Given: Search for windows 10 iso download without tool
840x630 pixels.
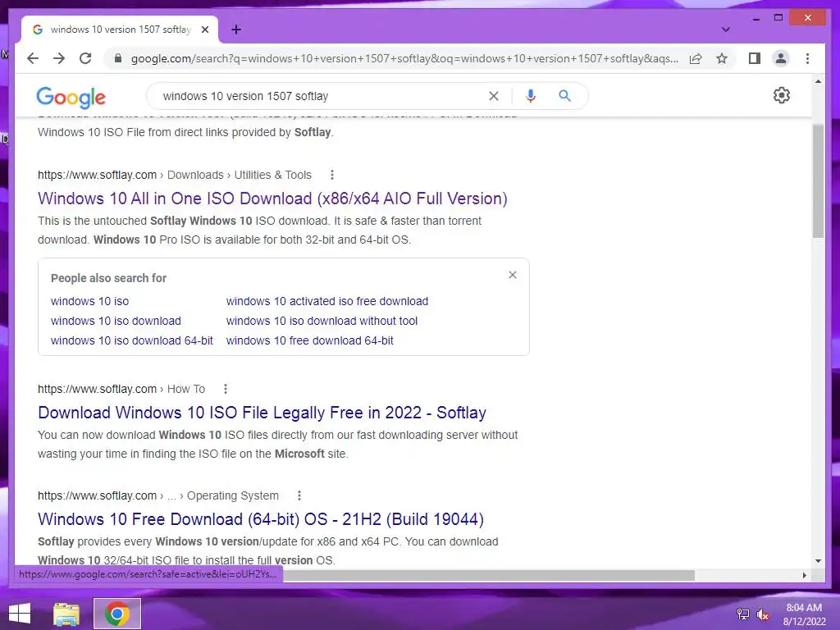Looking at the screenshot, I should click(322, 321).
